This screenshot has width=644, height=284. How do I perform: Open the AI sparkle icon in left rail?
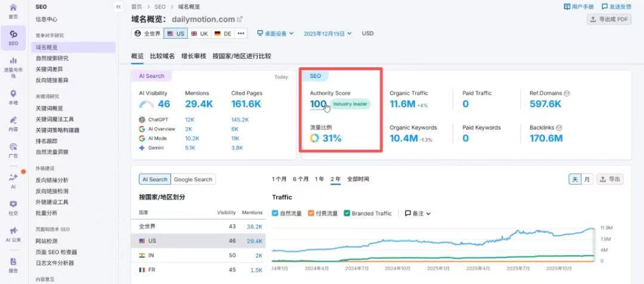(13, 177)
